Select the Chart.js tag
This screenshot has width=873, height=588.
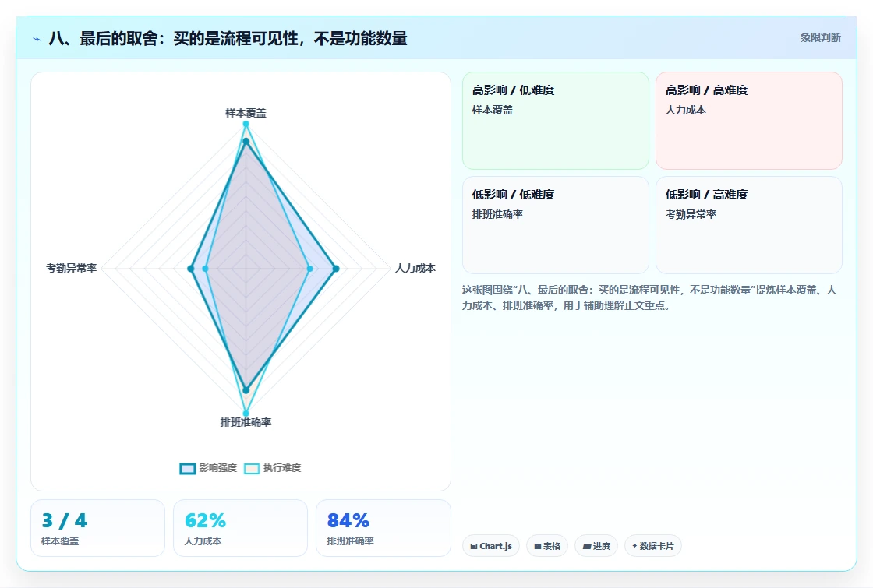pyautogui.click(x=491, y=546)
